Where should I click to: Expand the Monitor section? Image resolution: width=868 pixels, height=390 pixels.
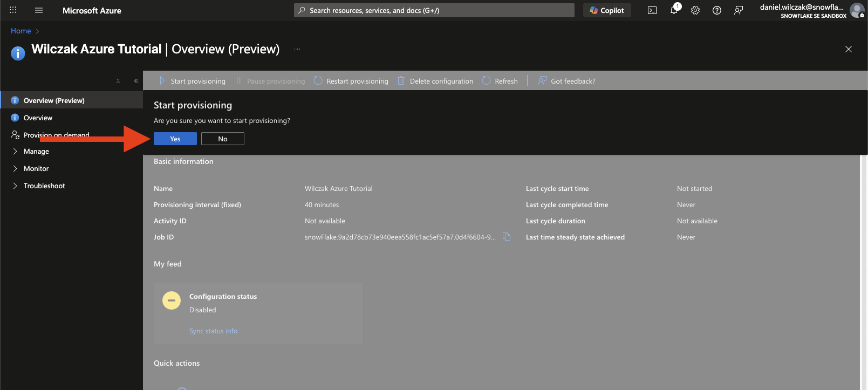pos(36,169)
